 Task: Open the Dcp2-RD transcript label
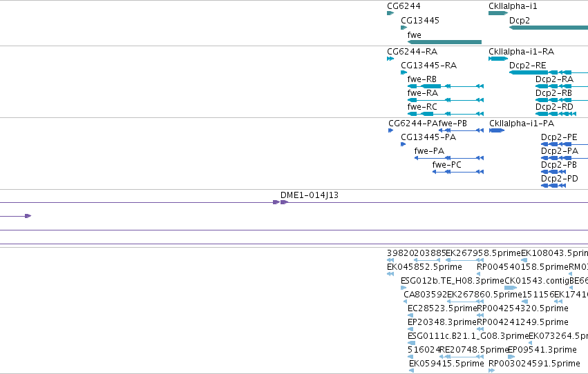point(554,107)
